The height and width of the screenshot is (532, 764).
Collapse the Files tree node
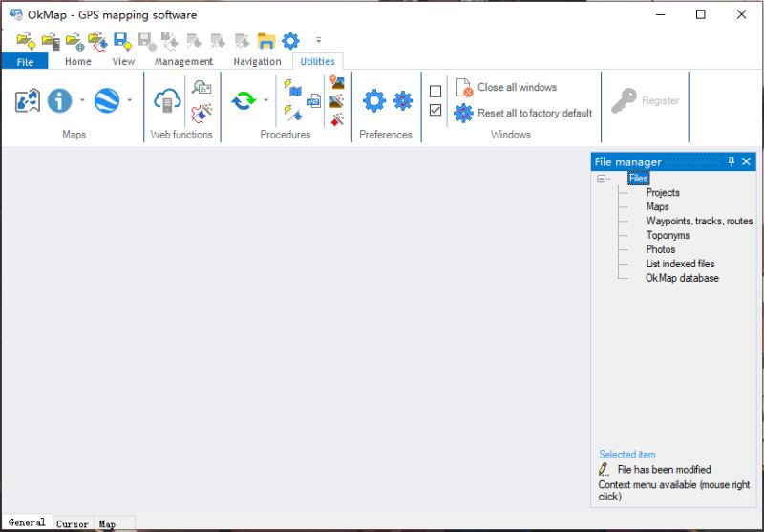point(601,179)
